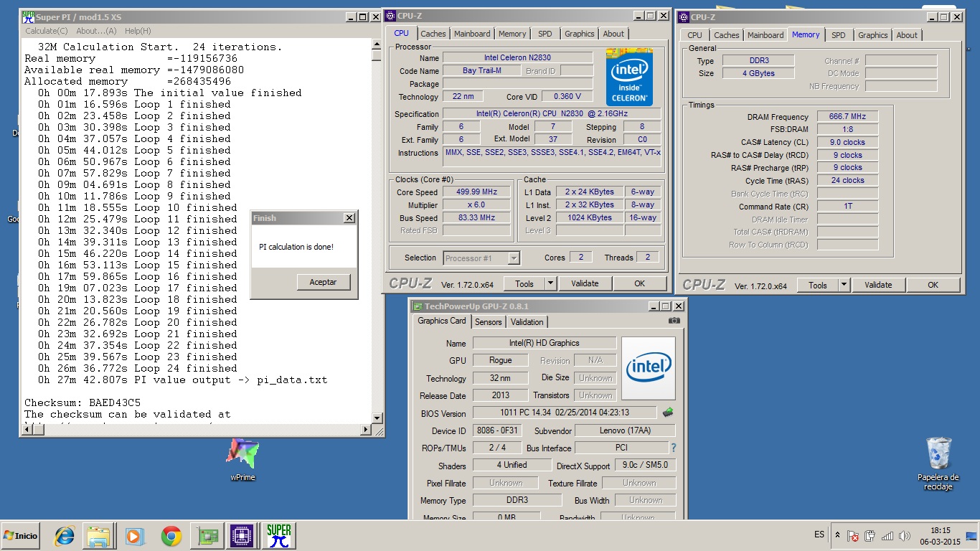Click the Show desktop button at taskbar end
The image size is (980, 551).
973,536
